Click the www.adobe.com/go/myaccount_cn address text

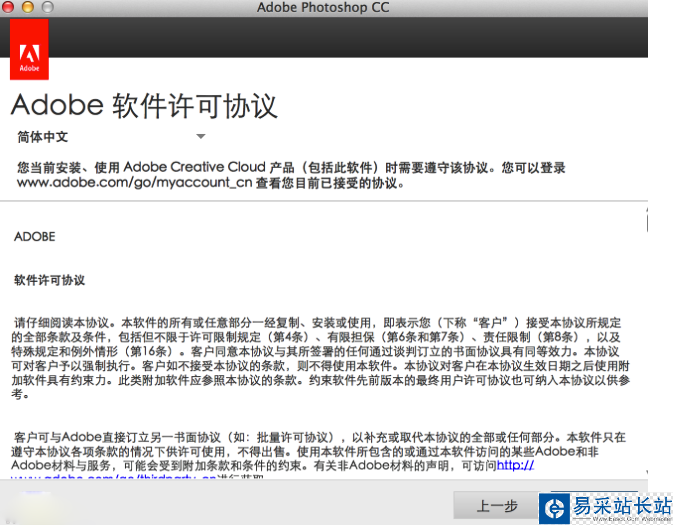click(134, 182)
